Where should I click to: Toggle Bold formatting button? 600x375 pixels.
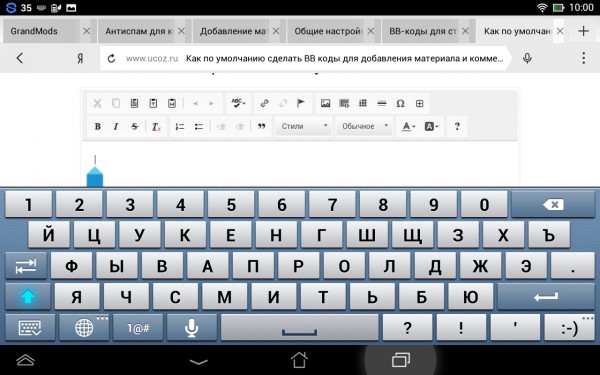tap(98, 126)
